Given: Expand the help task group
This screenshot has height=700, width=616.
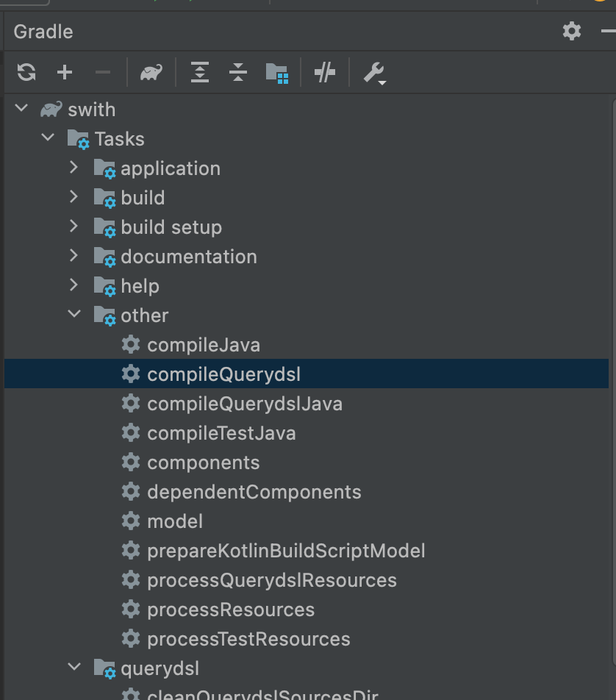Looking at the screenshot, I should tap(74, 285).
